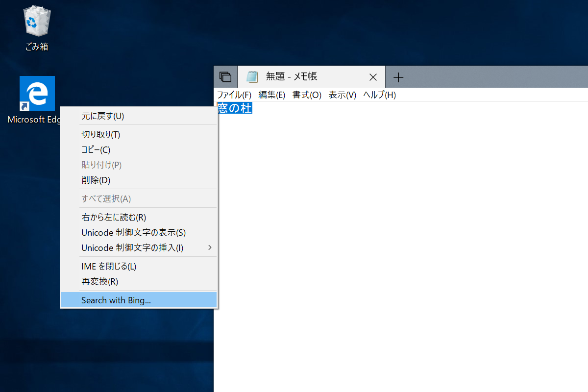Click the highlighted 窓の杜 text
Viewport: 588px width, 392px height.
pos(234,108)
